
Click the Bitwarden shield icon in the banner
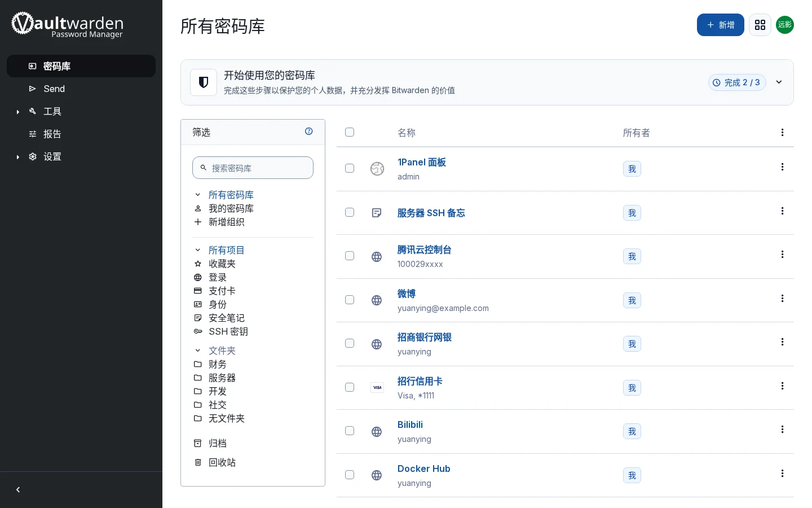204,82
